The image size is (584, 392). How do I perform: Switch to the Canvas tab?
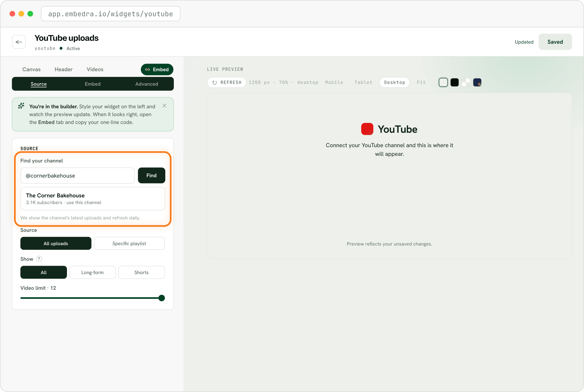[x=31, y=69]
